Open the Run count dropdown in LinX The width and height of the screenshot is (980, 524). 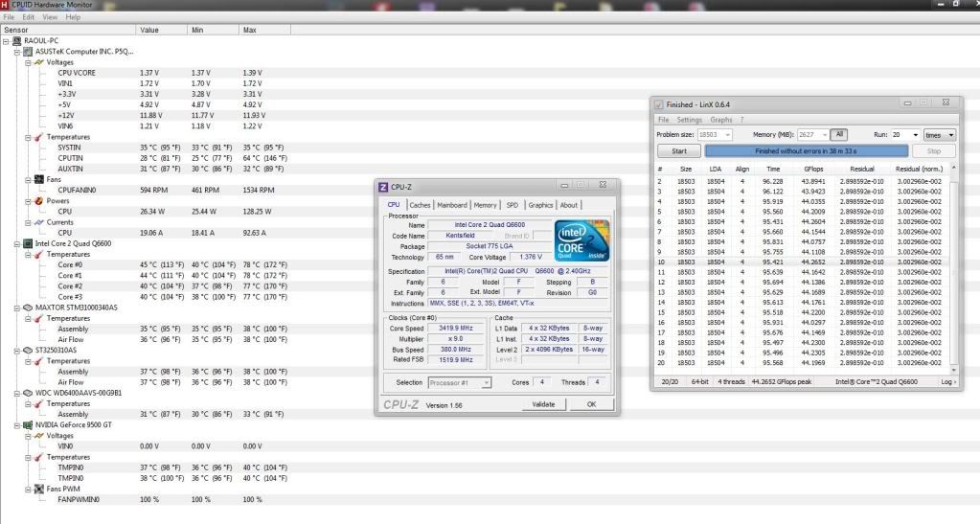915,135
